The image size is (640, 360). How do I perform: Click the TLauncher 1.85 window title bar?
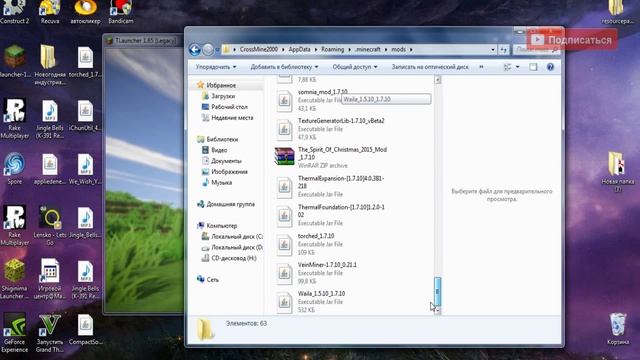142,40
